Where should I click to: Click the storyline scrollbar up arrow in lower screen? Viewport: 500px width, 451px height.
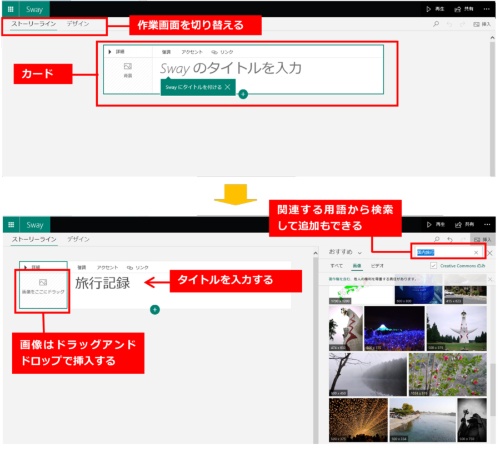pos(316,253)
